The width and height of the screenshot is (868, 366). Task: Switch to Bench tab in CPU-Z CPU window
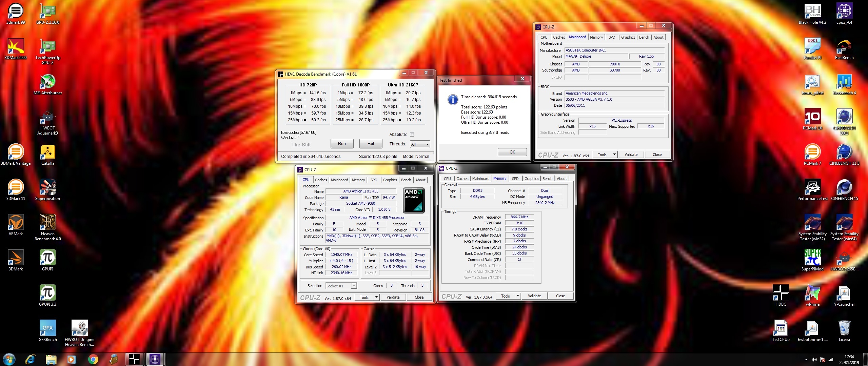tap(406, 180)
